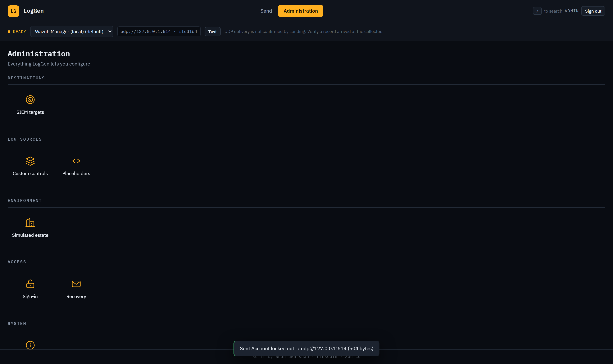Click the LG logo badge
613x364 pixels.
[x=13, y=11]
